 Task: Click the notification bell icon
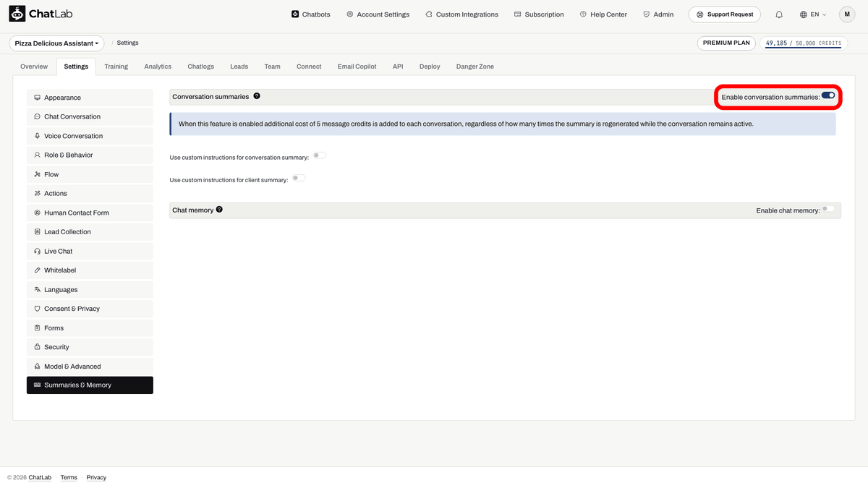(x=779, y=14)
